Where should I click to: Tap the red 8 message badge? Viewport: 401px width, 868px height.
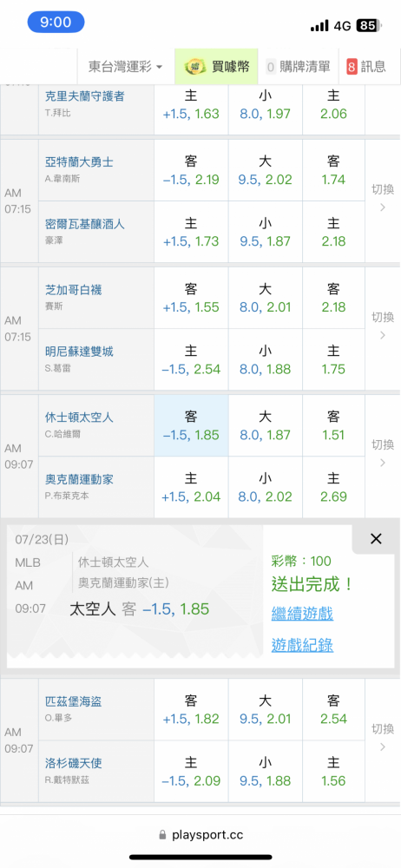coord(352,67)
